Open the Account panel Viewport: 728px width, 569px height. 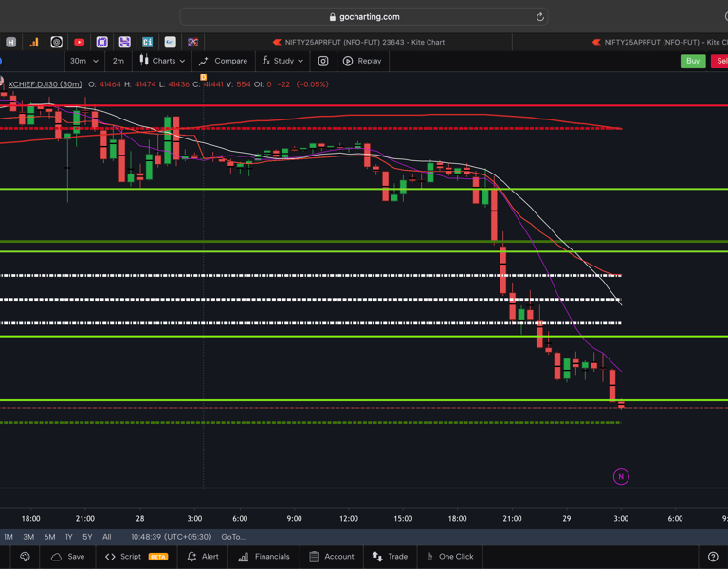332,557
